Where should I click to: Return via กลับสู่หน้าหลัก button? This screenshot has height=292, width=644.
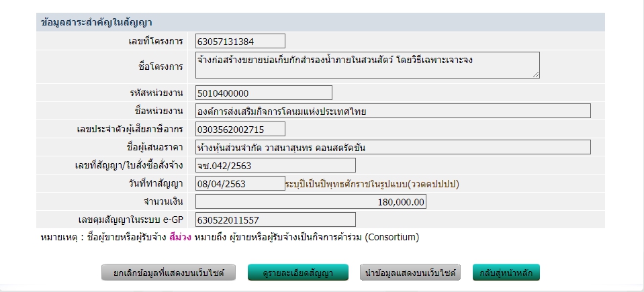click(x=506, y=273)
